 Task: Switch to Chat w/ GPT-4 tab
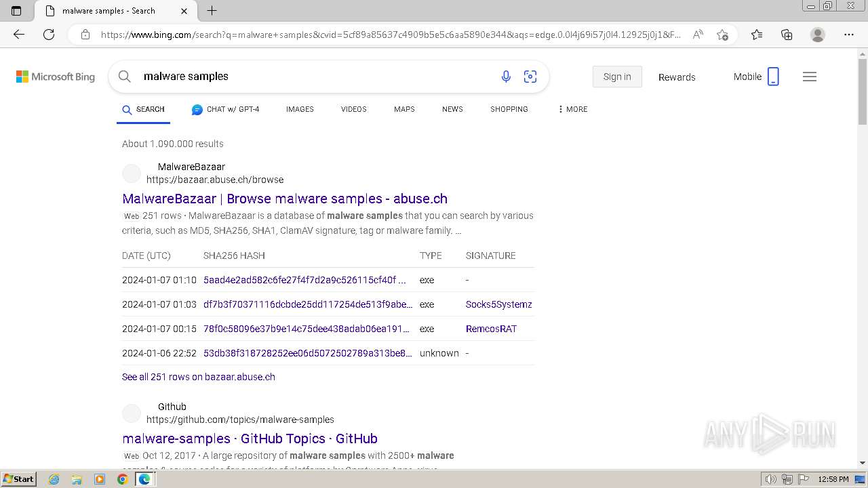pos(225,109)
